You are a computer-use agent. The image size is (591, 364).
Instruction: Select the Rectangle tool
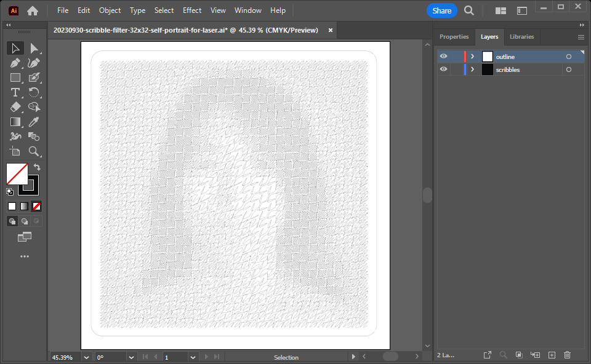tap(15, 77)
